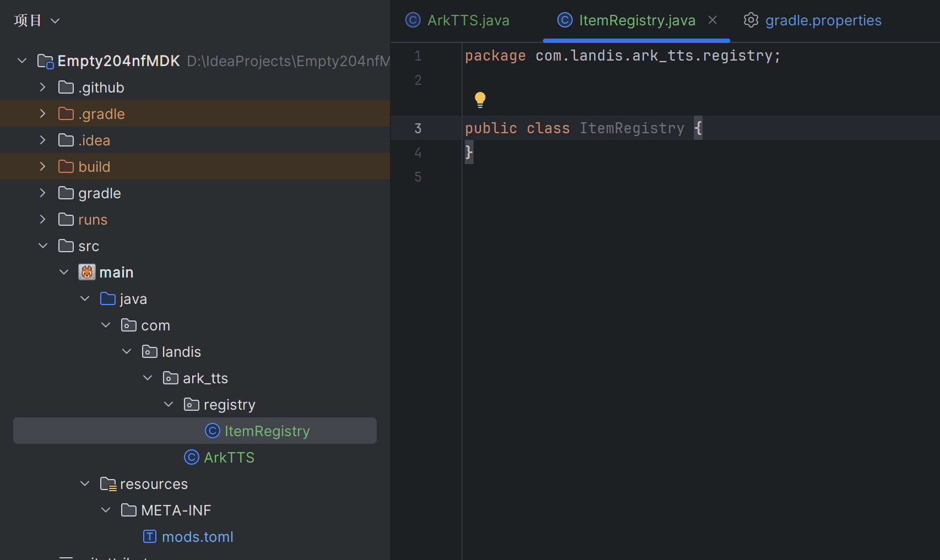940x560 pixels.
Task: Click the orange .gradle folder icon
Action: pyautogui.click(x=66, y=113)
